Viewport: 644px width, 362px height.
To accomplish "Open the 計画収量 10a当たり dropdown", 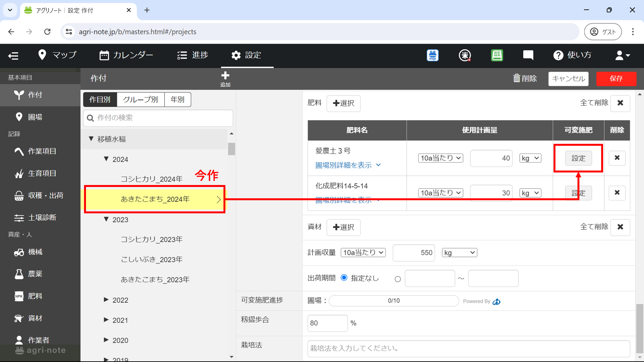I will 363,253.
